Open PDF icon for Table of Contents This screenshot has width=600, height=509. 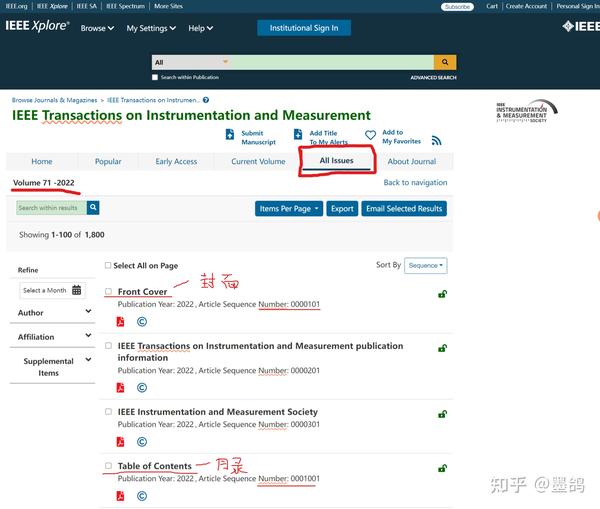[x=121, y=496]
